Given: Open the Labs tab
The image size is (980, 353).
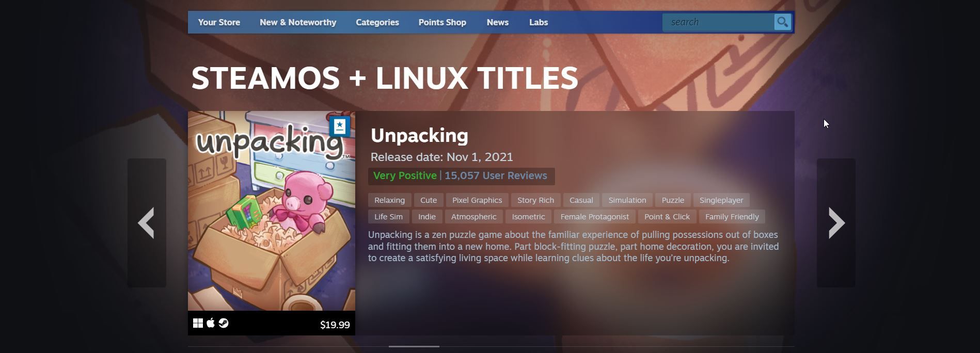Looking at the screenshot, I should coord(539,23).
